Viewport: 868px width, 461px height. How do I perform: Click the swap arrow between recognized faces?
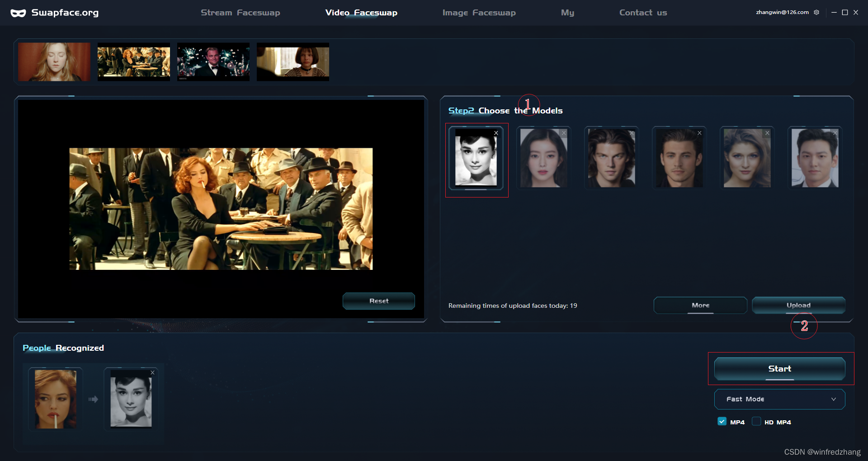pyautogui.click(x=93, y=399)
